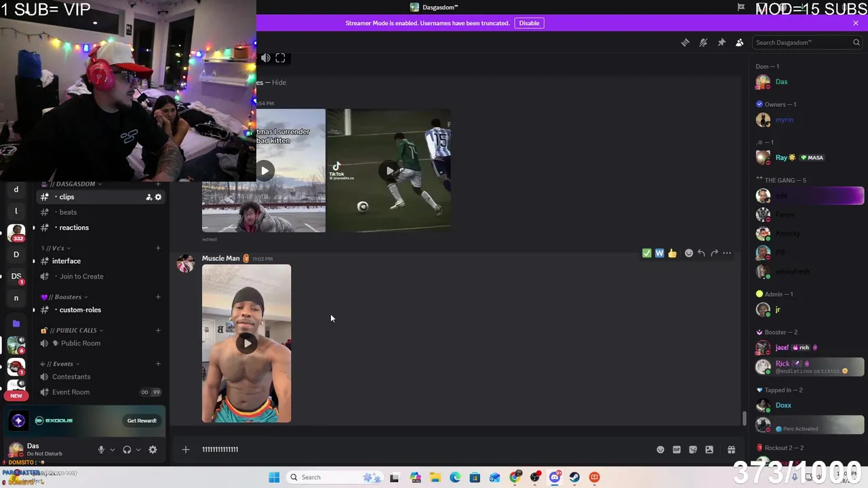Open Windows Start menu

pos(274,477)
